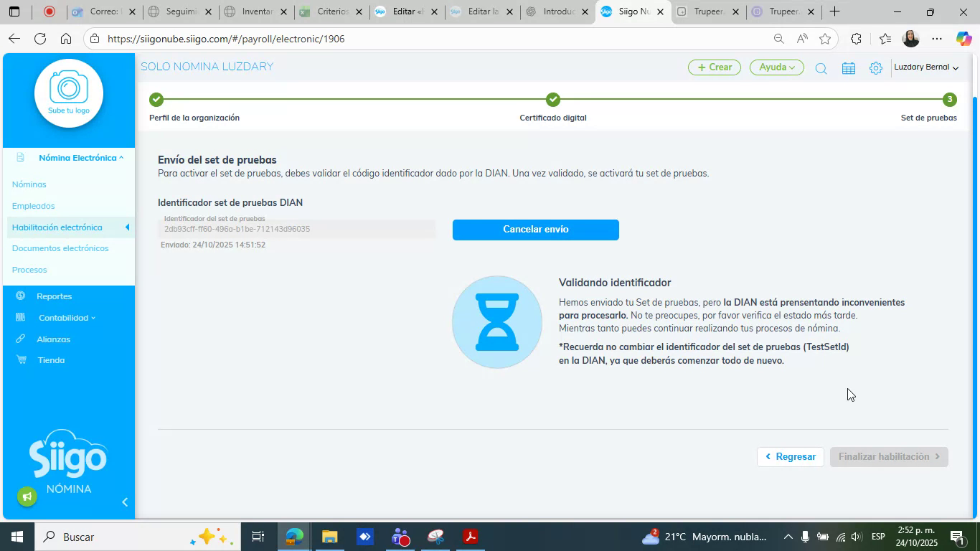Open Empleados in the sidebar

point(34,206)
